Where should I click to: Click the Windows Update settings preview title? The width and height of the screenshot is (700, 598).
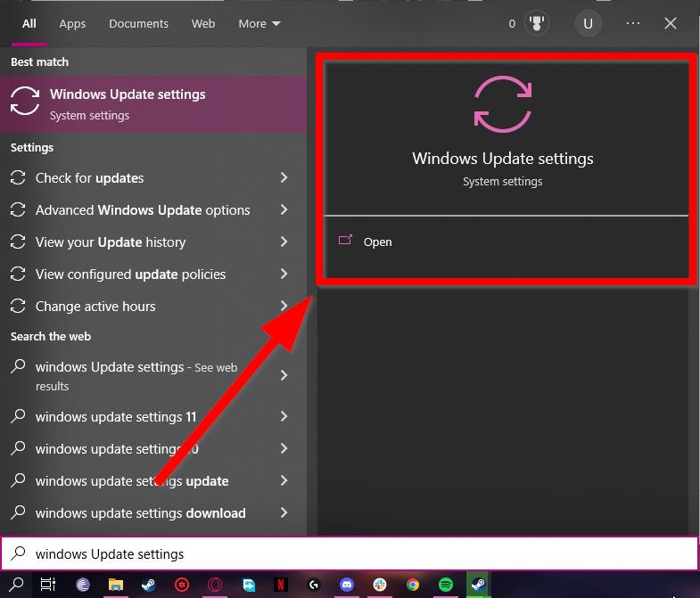coord(503,159)
